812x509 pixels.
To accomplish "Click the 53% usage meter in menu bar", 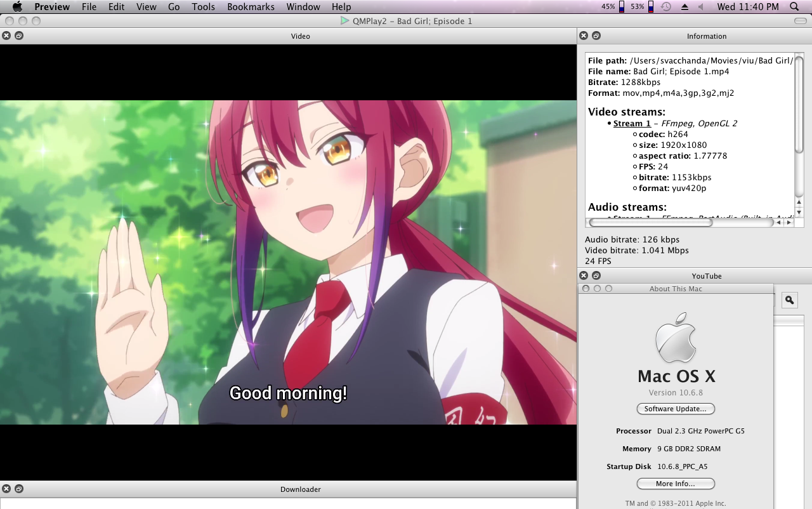I will point(642,7).
